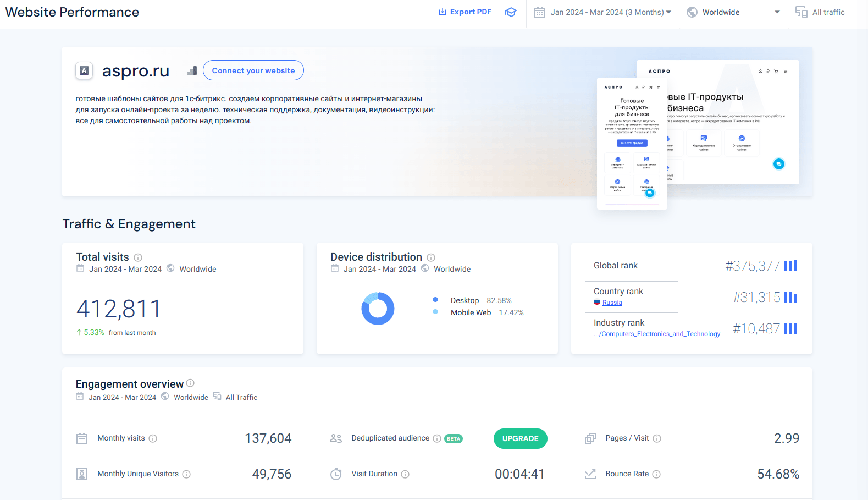Click the aspro.ru domain heading
Screen dimensions: 868x500
tap(136, 70)
